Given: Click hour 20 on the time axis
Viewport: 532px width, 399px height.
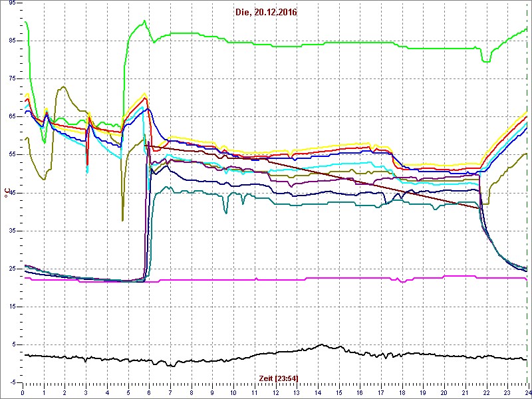Looking at the screenshot, I should click(444, 392).
